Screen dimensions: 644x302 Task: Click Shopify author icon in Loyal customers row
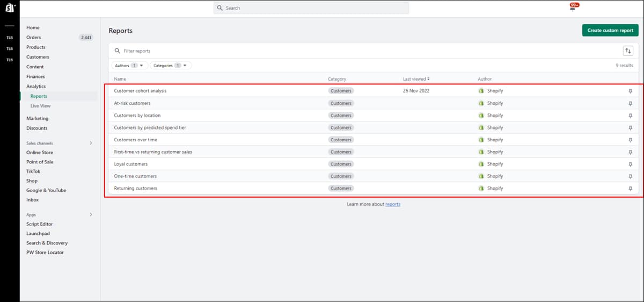click(481, 164)
